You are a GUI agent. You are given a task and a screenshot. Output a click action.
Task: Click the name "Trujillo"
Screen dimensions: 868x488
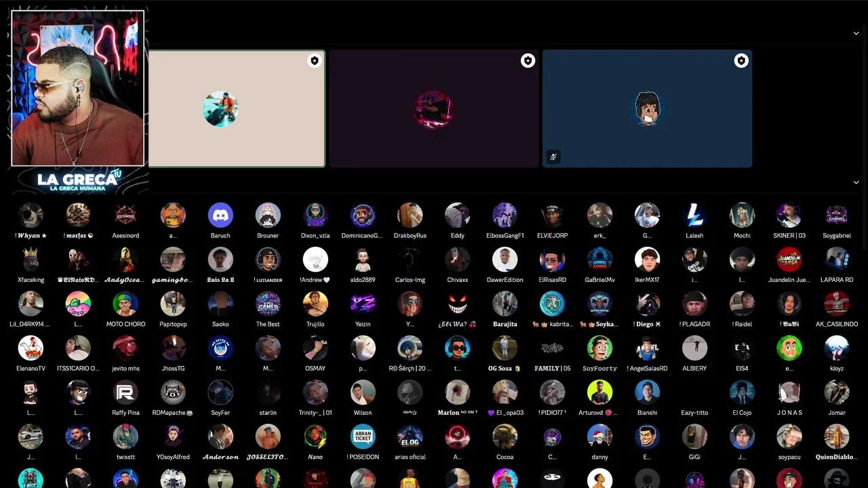[315, 324]
